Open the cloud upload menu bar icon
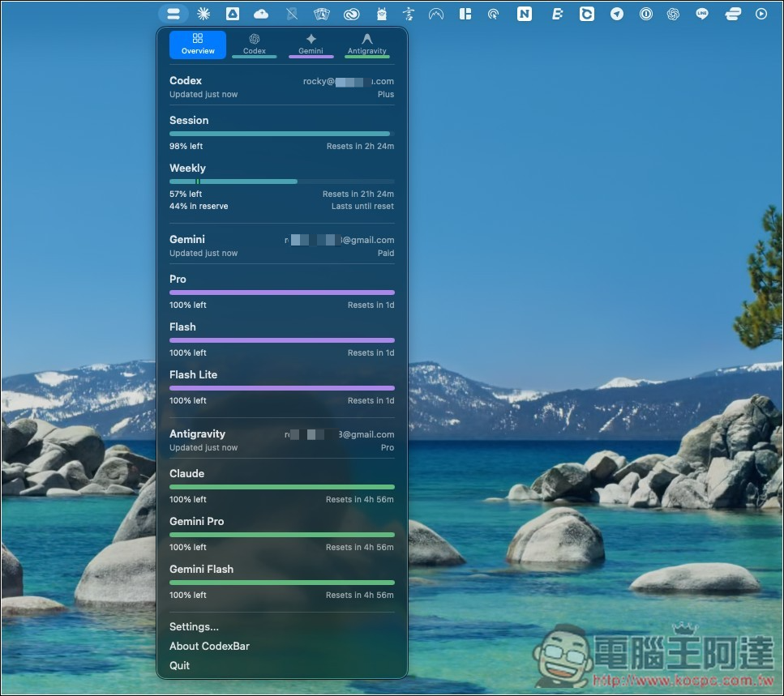The height and width of the screenshot is (696, 784). pyautogui.click(x=261, y=14)
